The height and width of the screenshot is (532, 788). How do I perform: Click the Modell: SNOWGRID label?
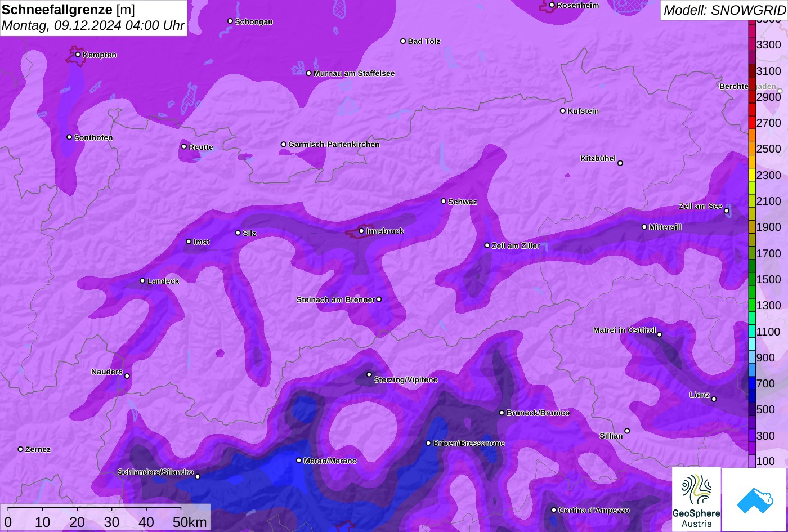[x=724, y=10]
